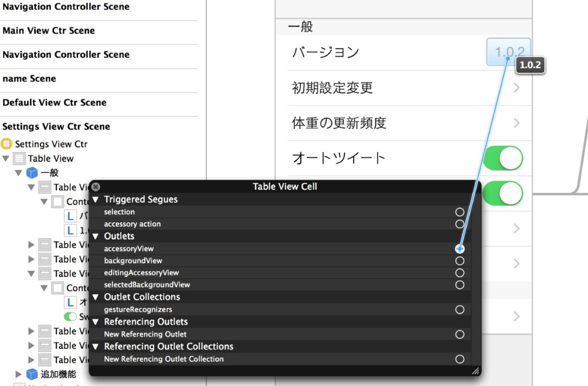Click the blue cube icon for 追加機能
Screen dimensions: 588x386
point(32,374)
